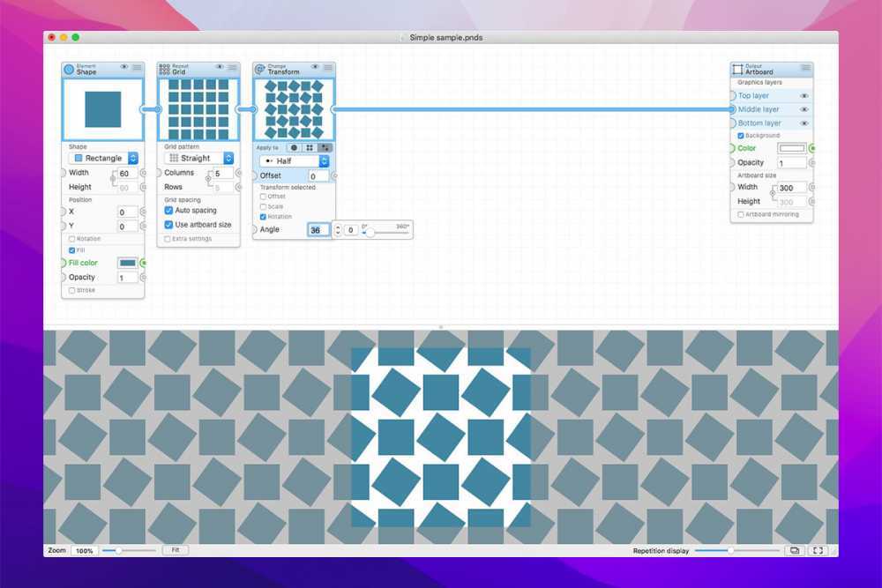The image size is (882, 588).
Task: Click the Artboard output node icon
Action: click(x=739, y=68)
